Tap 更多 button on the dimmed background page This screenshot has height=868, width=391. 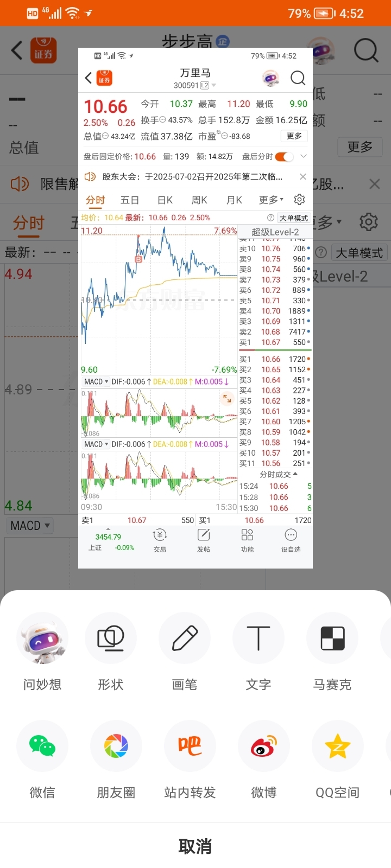click(x=360, y=147)
